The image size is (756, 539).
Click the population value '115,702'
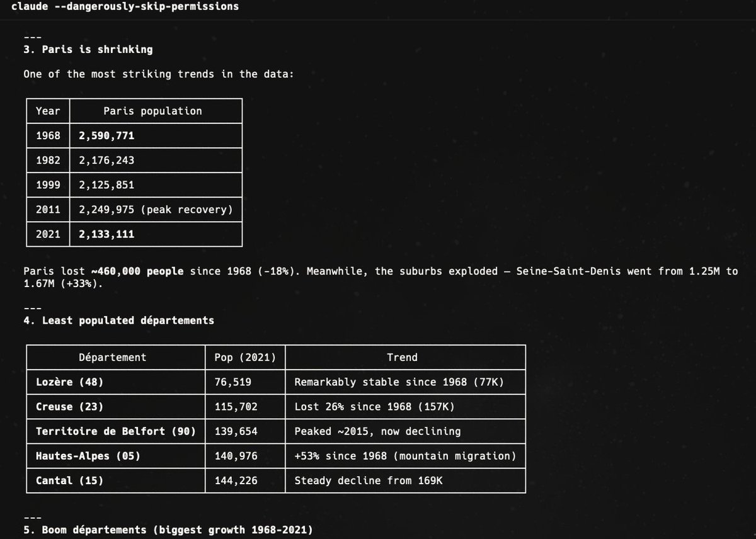pos(236,406)
